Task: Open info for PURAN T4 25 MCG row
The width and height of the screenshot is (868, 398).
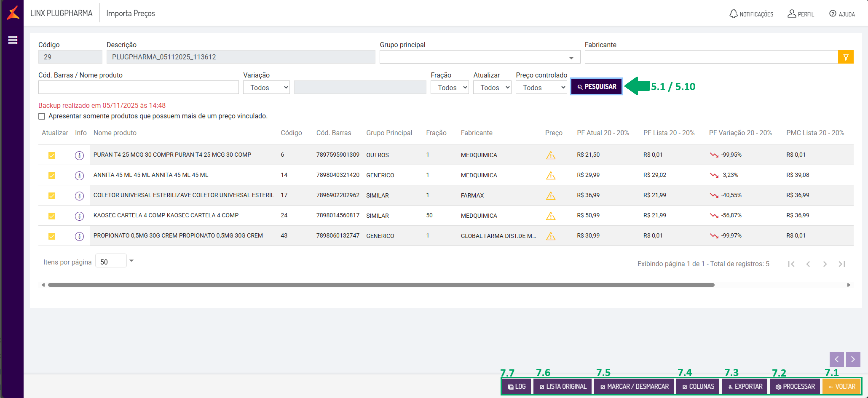Action: [79, 155]
